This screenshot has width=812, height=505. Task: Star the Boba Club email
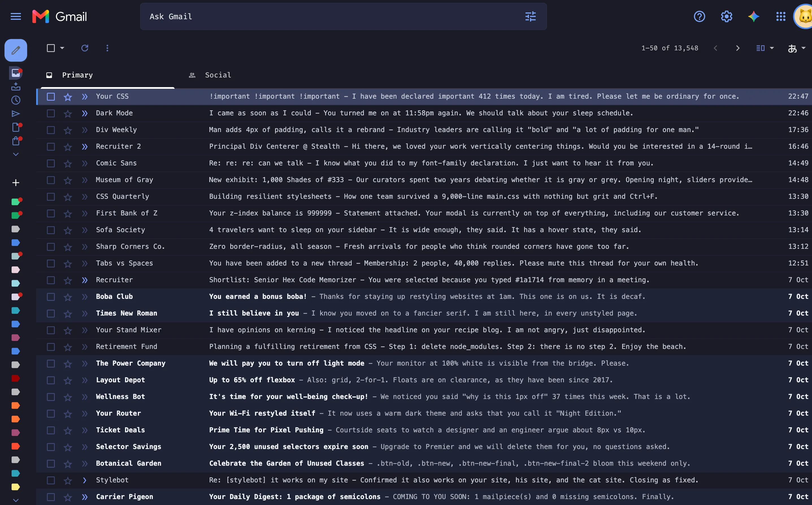tap(68, 297)
